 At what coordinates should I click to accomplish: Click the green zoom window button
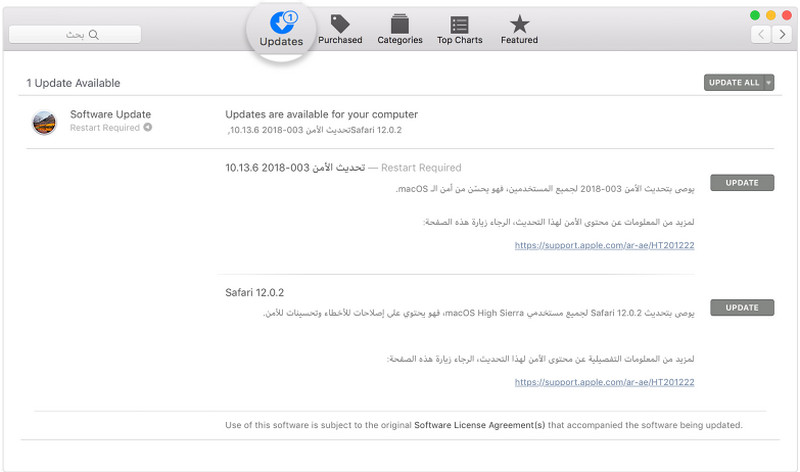(x=755, y=15)
